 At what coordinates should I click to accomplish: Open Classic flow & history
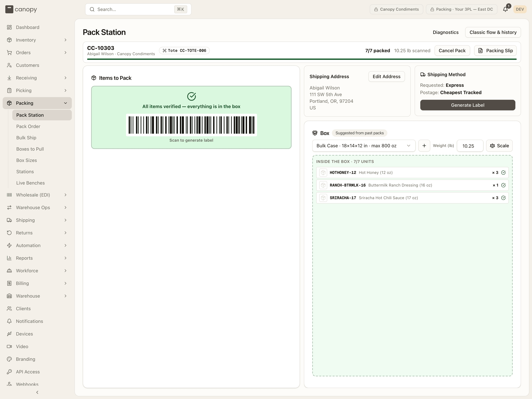[493, 32]
